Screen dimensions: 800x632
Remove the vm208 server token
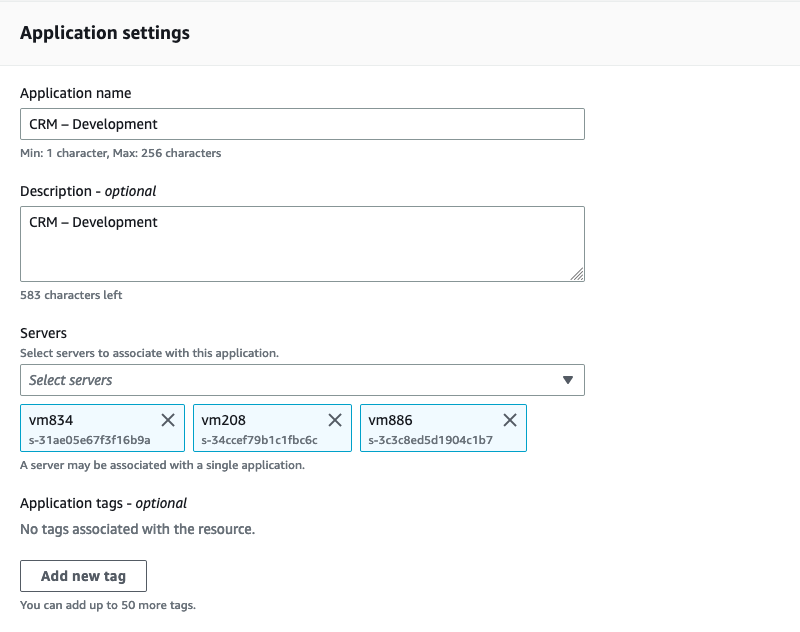(x=335, y=420)
